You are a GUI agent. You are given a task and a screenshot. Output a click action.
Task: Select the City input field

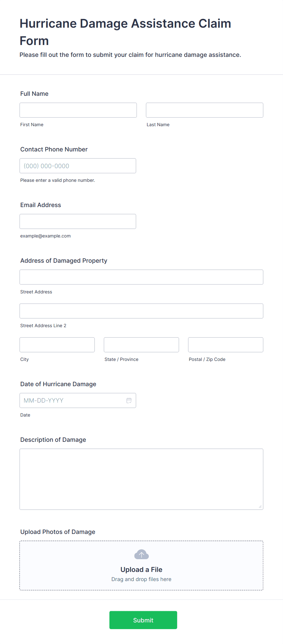[x=57, y=345]
